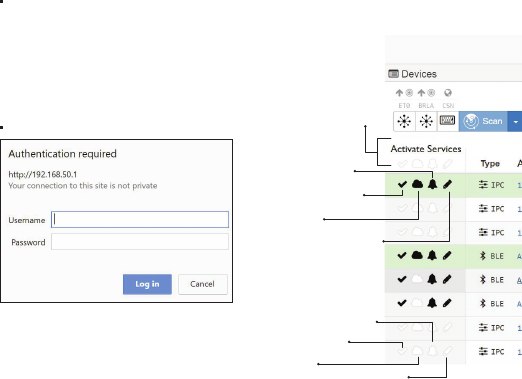The height and width of the screenshot is (379, 522).
Task: Click the bell icon in first green IPC row
Action: click(432, 184)
